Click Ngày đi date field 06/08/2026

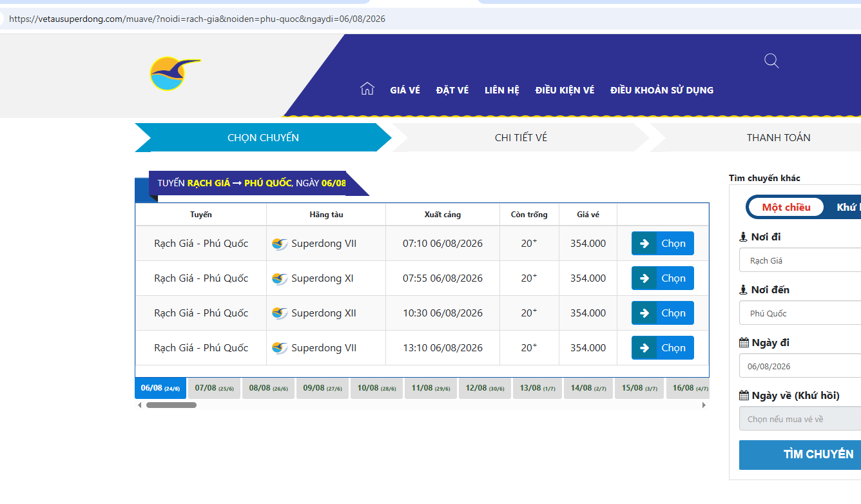coord(800,366)
